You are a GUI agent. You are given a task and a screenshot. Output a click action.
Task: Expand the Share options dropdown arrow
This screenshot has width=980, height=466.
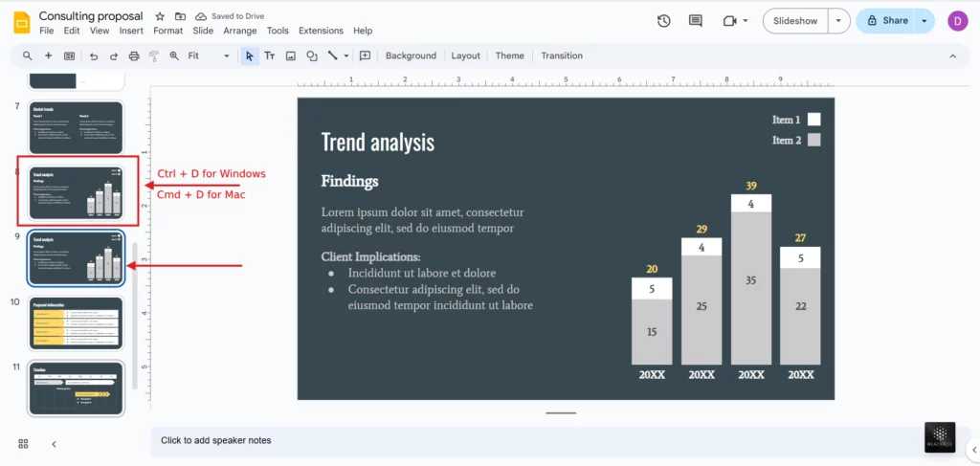[924, 21]
